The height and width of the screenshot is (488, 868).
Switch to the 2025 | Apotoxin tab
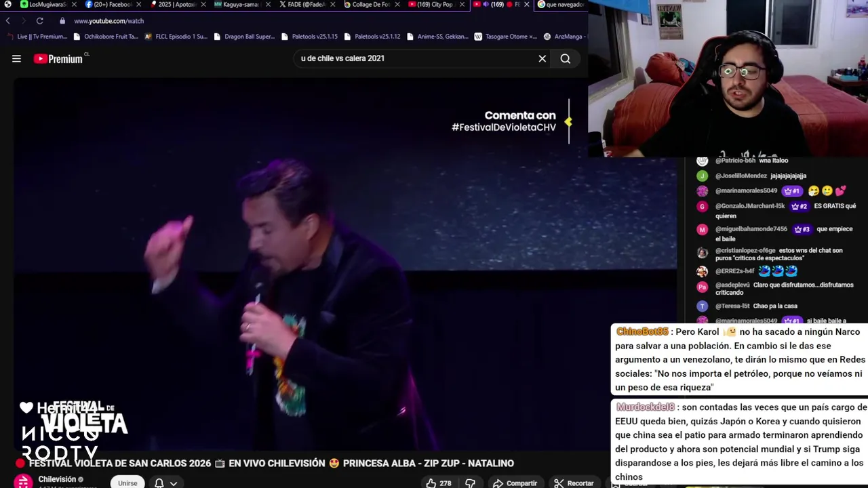173,5
